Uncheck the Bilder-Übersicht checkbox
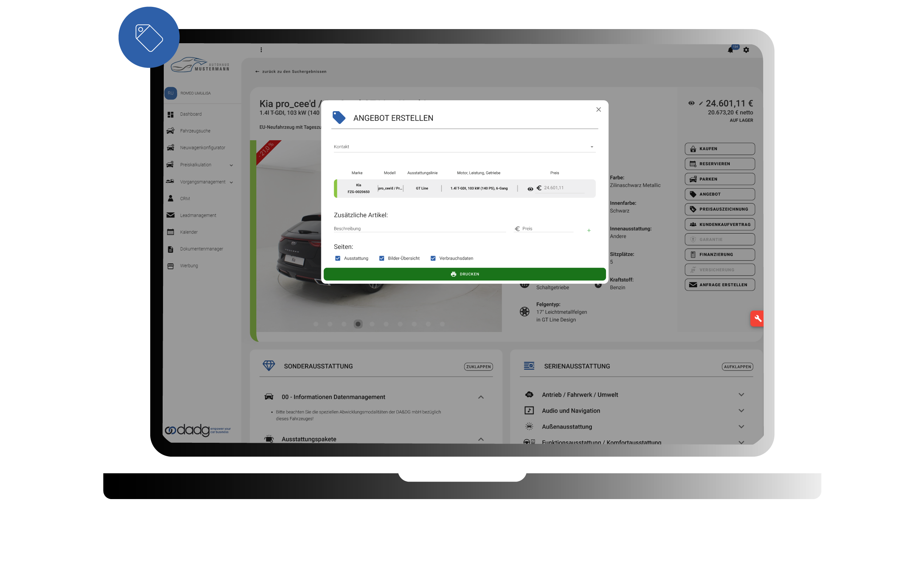The height and width of the screenshot is (563, 924). [382, 258]
